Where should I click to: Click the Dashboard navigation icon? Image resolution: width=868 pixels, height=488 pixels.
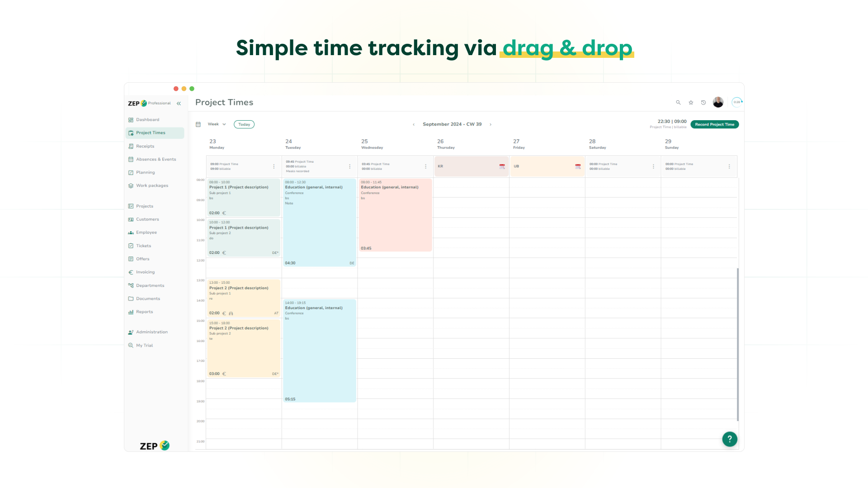tap(131, 119)
